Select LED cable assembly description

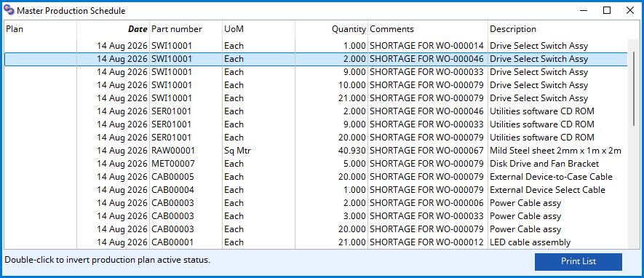pyautogui.click(x=530, y=242)
